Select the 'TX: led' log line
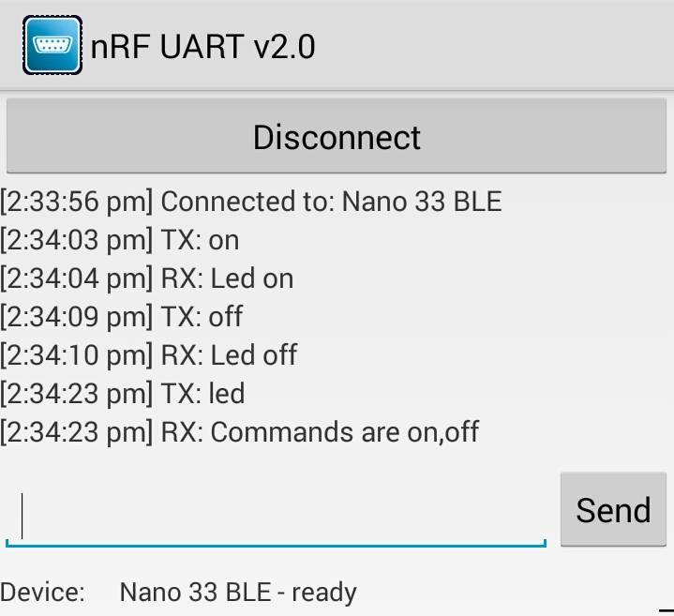 123,394
